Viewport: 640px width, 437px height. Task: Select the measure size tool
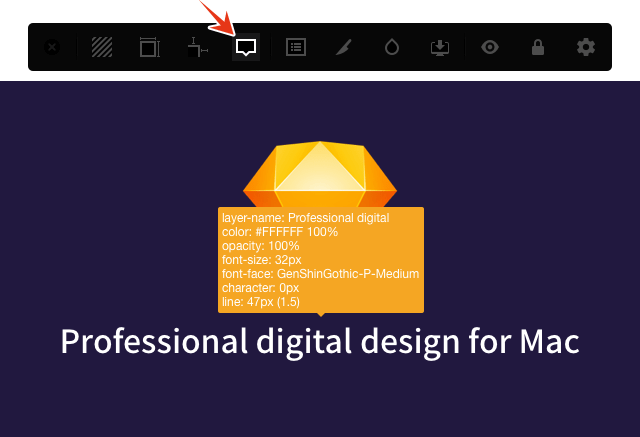pos(149,47)
